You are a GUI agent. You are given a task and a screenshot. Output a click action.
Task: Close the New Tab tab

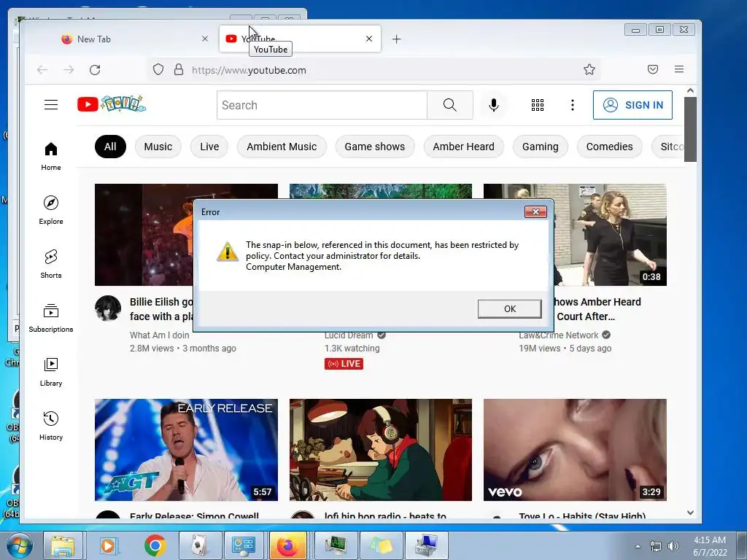[x=205, y=39]
